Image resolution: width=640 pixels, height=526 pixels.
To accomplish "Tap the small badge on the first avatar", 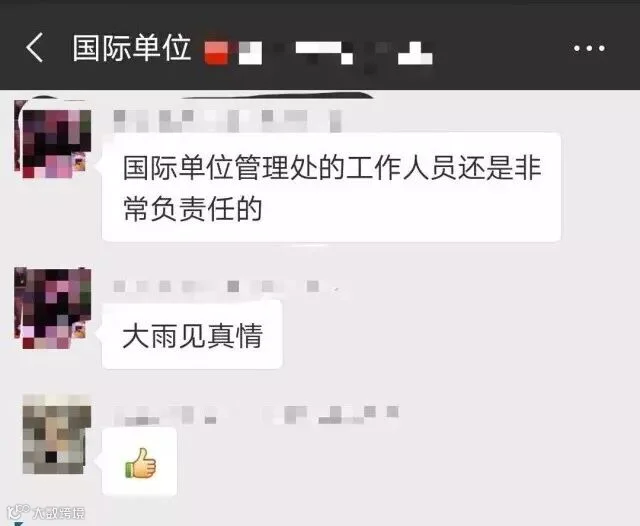I will click(x=80, y=161).
